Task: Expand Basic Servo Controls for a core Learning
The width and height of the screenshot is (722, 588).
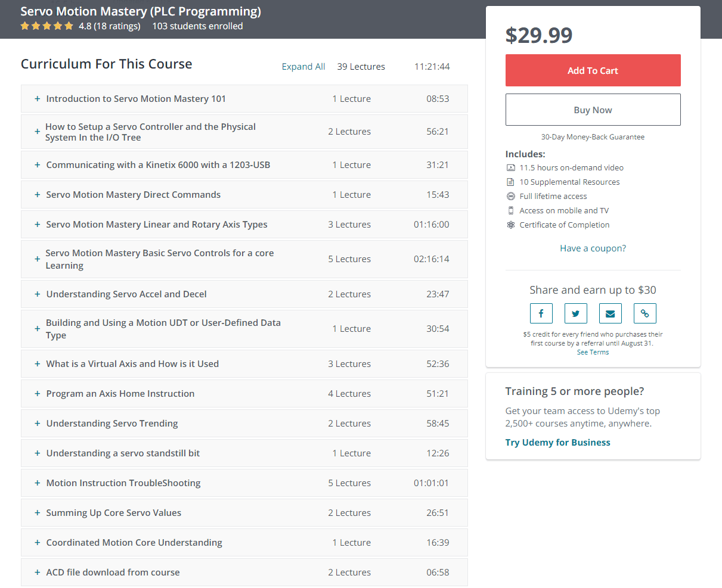Action: (244, 259)
